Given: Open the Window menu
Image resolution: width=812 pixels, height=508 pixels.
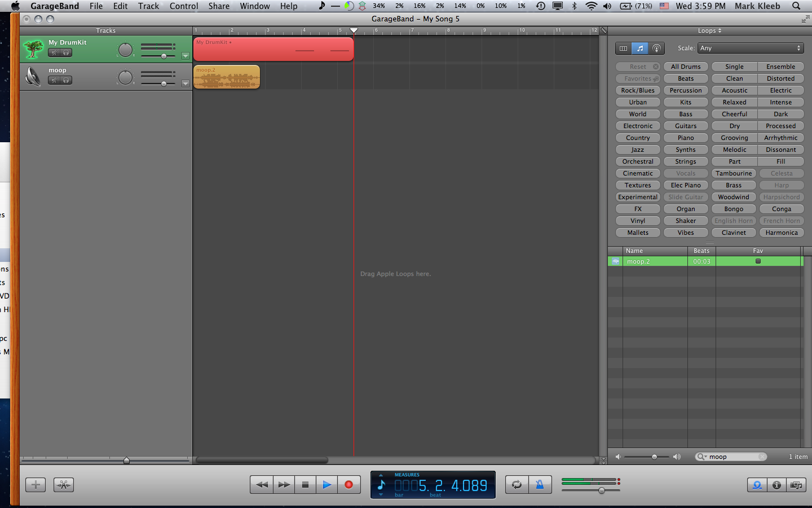Looking at the screenshot, I should pyautogui.click(x=255, y=6).
